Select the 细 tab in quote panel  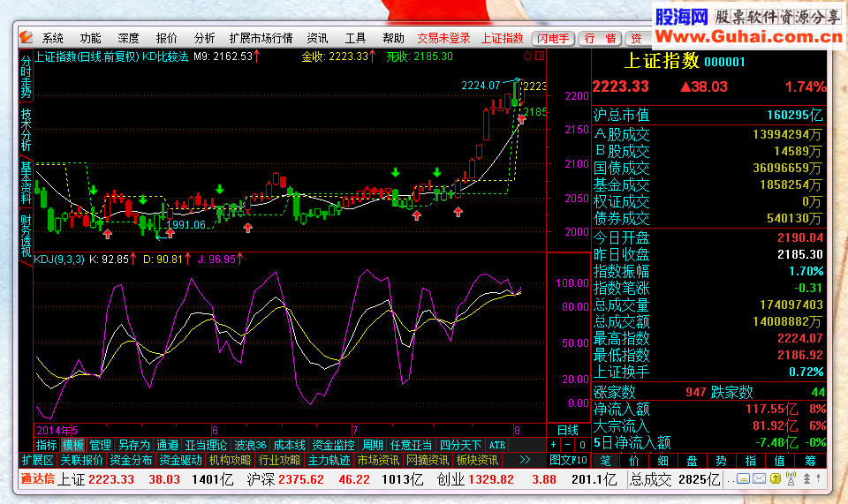(x=663, y=461)
